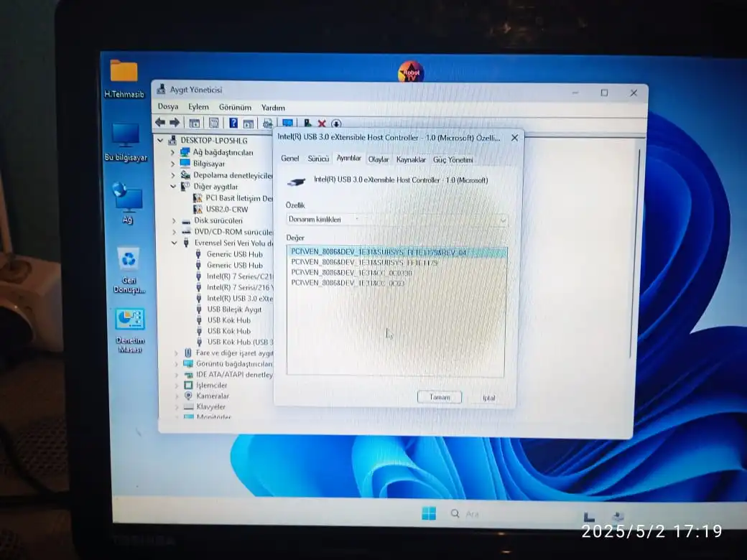The height and width of the screenshot is (560, 747).
Task: Click the Tamam button
Action: 440,397
